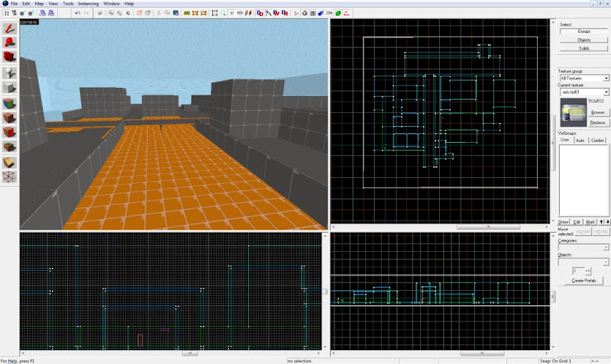The width and height of the screenshot is (611, 364).
Task: Move VisGroup down with arrow button
Action: tap(607, 222)
